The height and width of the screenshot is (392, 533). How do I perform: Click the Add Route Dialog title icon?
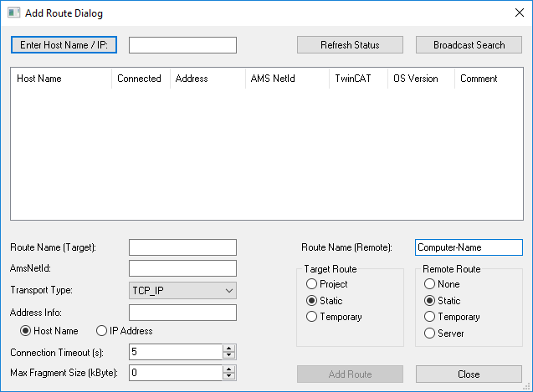(x=14, y=13)
